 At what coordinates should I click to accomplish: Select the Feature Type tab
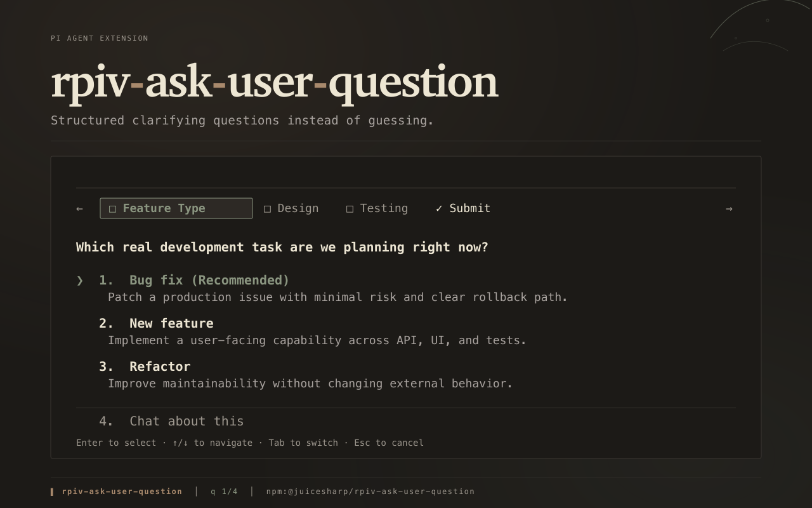click(176, 208)
